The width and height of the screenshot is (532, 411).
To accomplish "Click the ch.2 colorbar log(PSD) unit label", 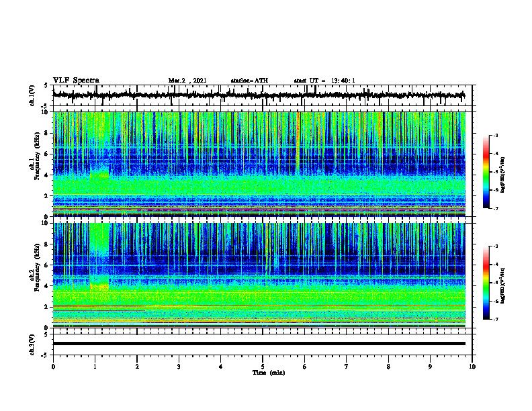I will click(x=503, y=285).
